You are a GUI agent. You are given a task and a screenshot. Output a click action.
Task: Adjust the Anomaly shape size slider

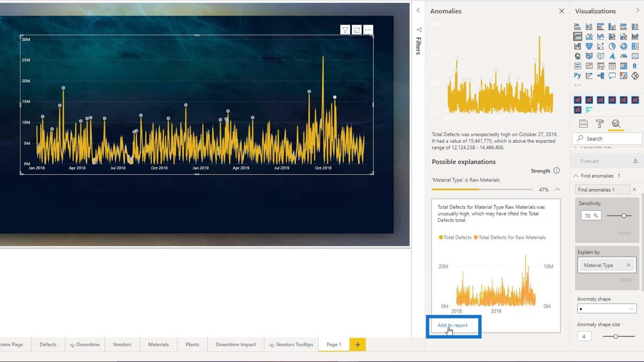tap(615, 336)
